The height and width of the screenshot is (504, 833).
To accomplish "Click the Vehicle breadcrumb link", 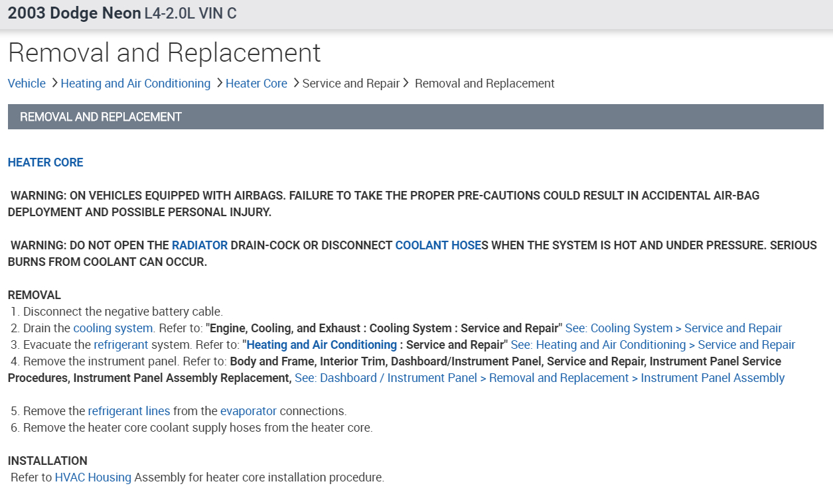I will 27,84.
